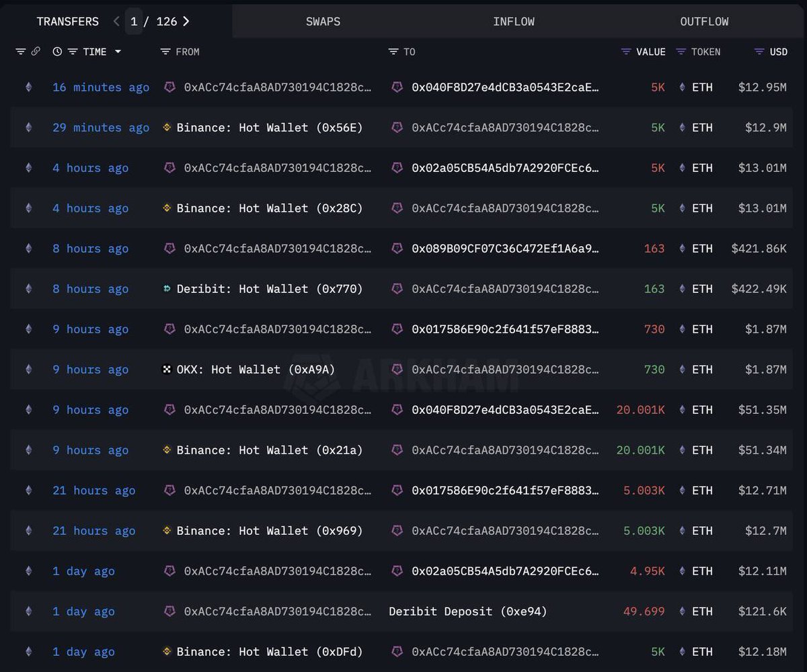The image size is (807, 672).
Task: Click the link icon in header row
Action: click(x=36, y=52)
